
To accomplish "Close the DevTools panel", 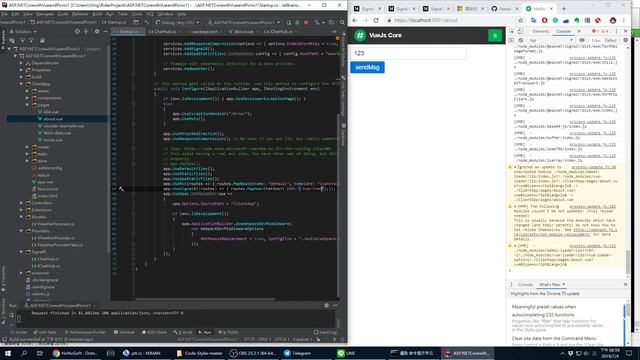I will [625, 31].
